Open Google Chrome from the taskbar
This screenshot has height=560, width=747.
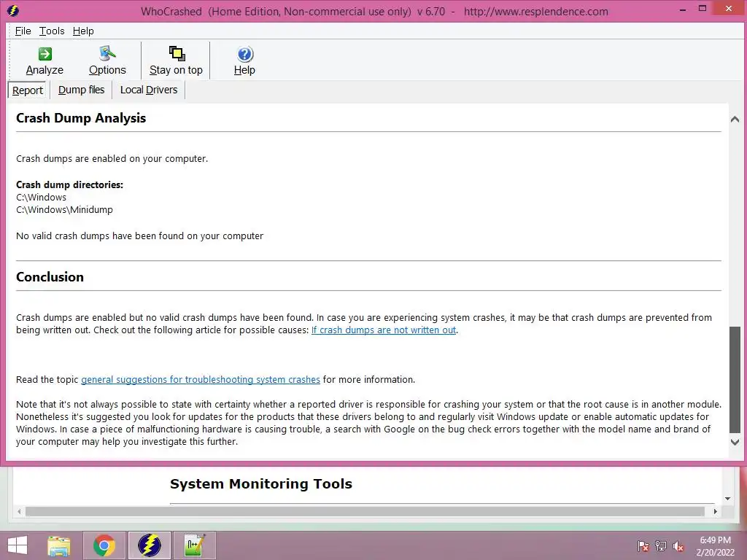tap(104, 545)
